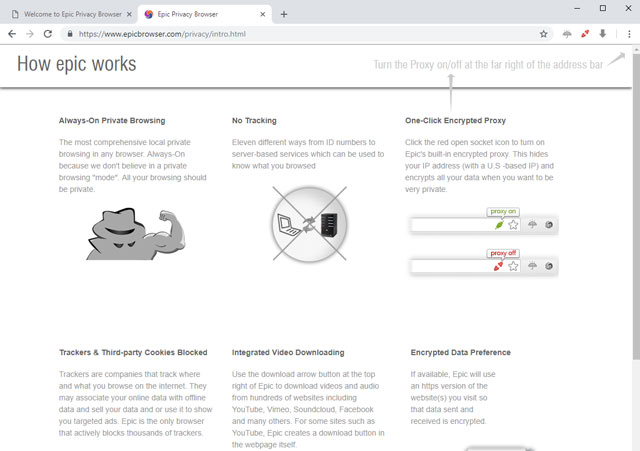Viewport: 640px width, 451px height.
Task: Open a new tab
Action: click(x=284, y=14)
